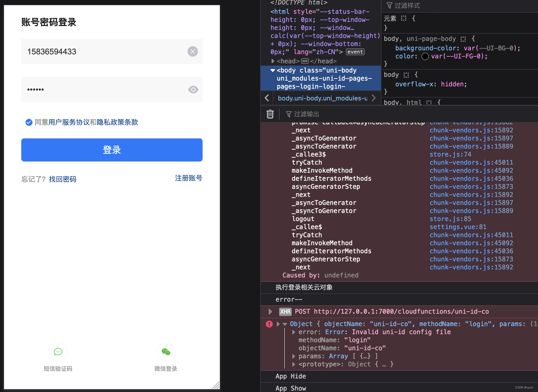Screen dimensions: 538x392
Task: Click the 过滤输出 console filter field
Action: pos(307,114)
